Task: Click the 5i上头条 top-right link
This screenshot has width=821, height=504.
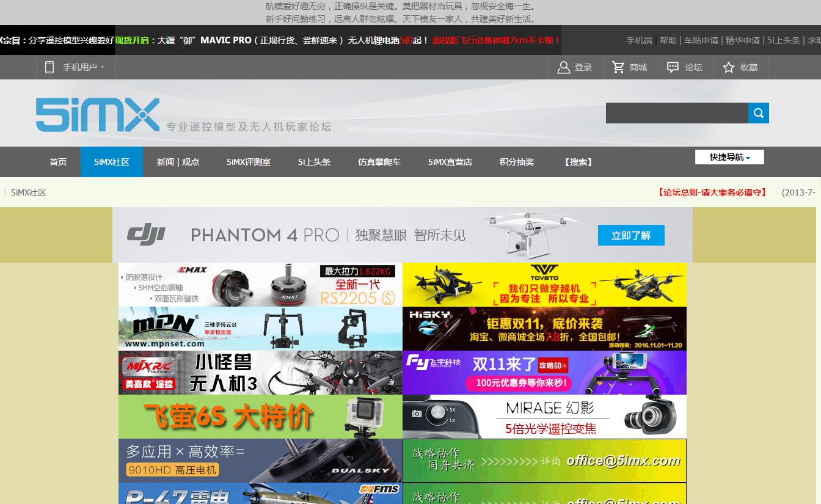Action: pyautogui.click(x=784, y=40)
